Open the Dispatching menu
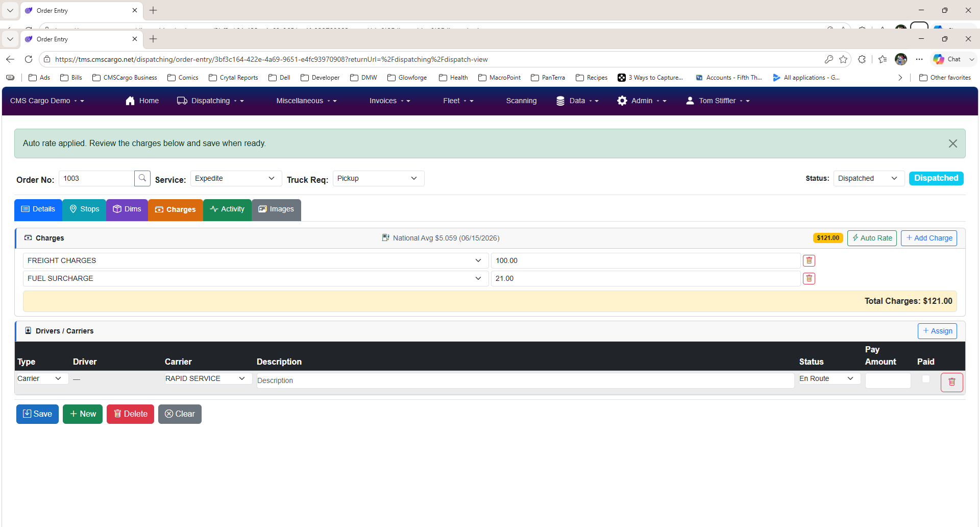Viewport: 980px width, 527px height. click(x=210, y=101)
